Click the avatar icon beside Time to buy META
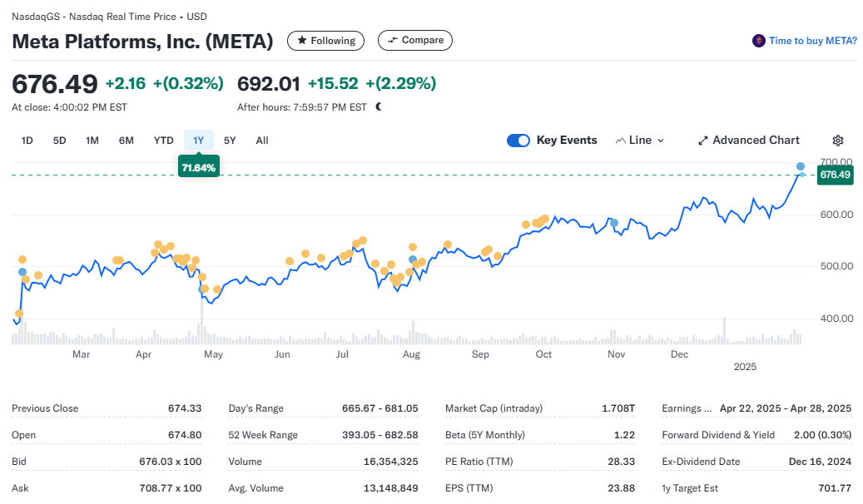This screenshot has height=504, width=863. 759,41
